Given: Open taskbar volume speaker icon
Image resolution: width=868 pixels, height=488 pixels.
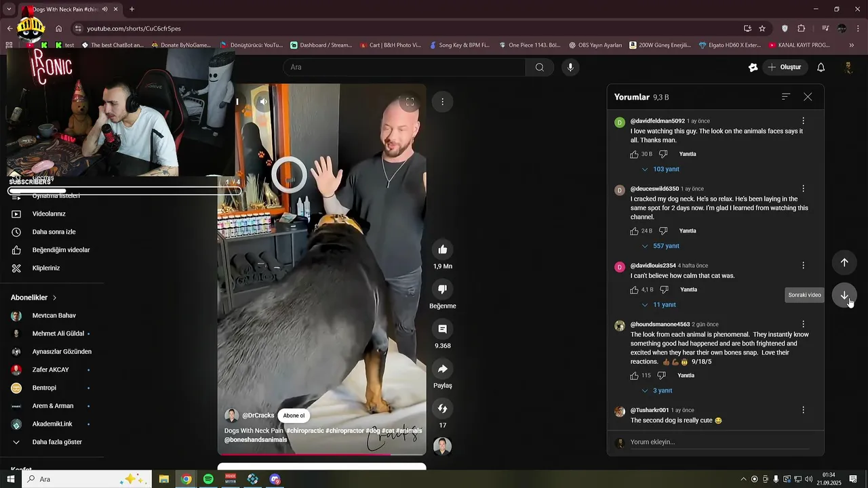Looking at the screenshot, I should pyautogui.click(x=808, y=479).
